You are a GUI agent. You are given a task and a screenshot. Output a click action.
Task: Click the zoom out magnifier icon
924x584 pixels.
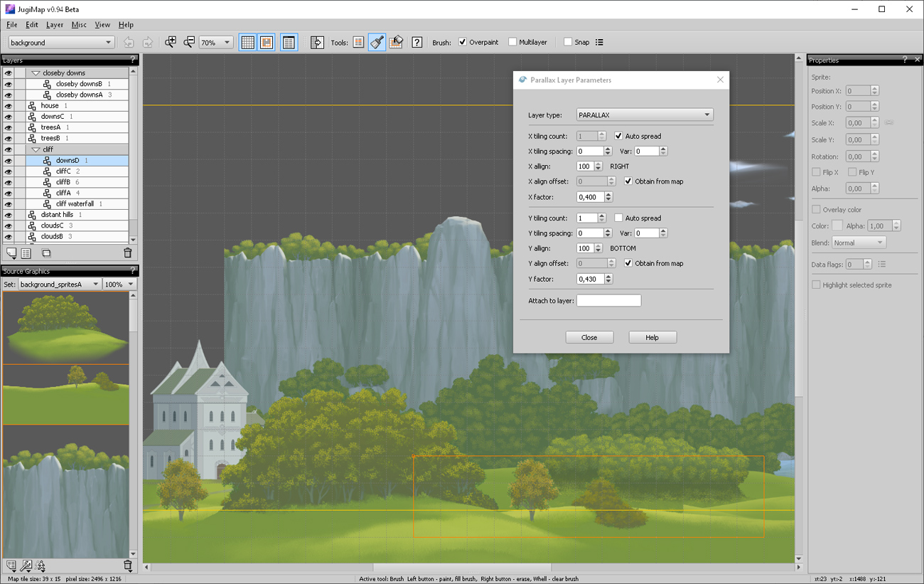189,43
